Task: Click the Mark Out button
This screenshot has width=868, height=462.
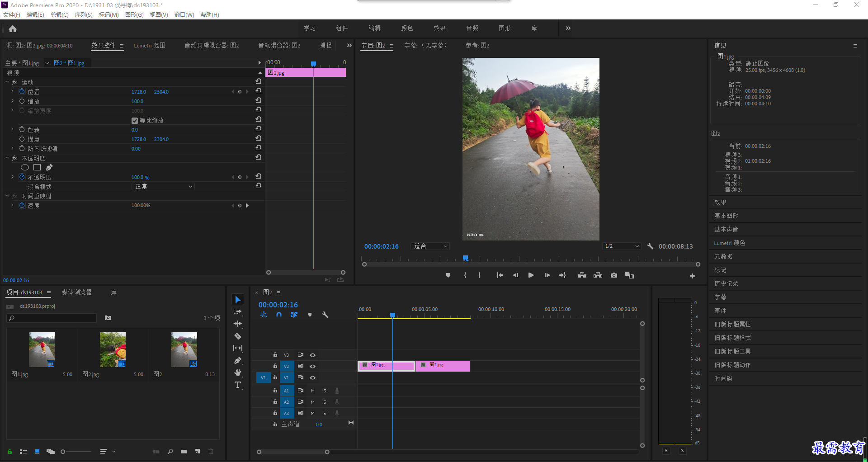Action: (479, 275)
